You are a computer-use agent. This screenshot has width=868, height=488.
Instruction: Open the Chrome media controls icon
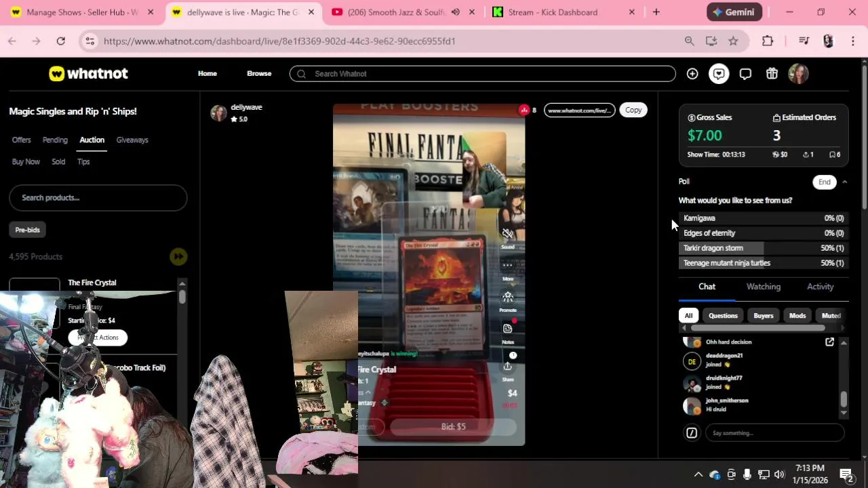coord(804,41)
